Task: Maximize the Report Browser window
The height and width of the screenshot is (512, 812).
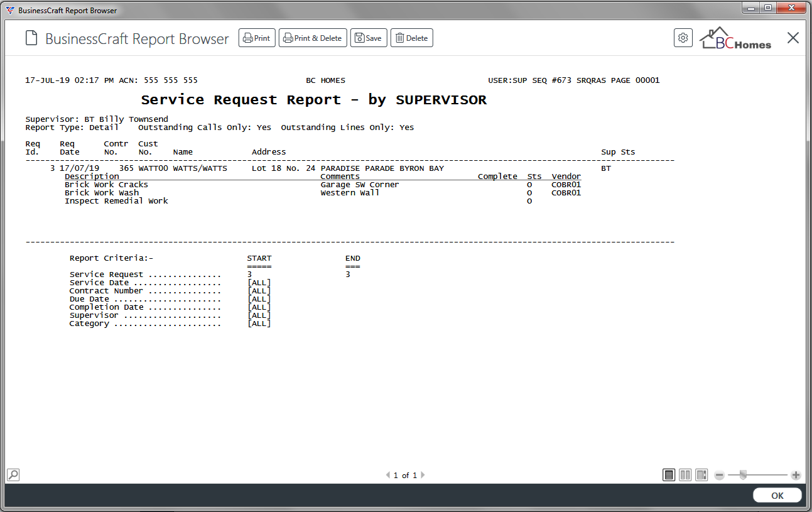Action: [x=767, y=8]
